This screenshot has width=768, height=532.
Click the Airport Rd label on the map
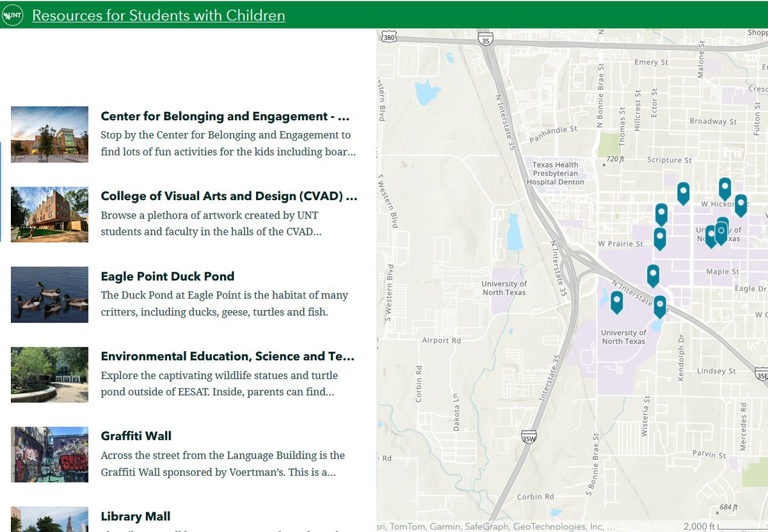[441, 341]
